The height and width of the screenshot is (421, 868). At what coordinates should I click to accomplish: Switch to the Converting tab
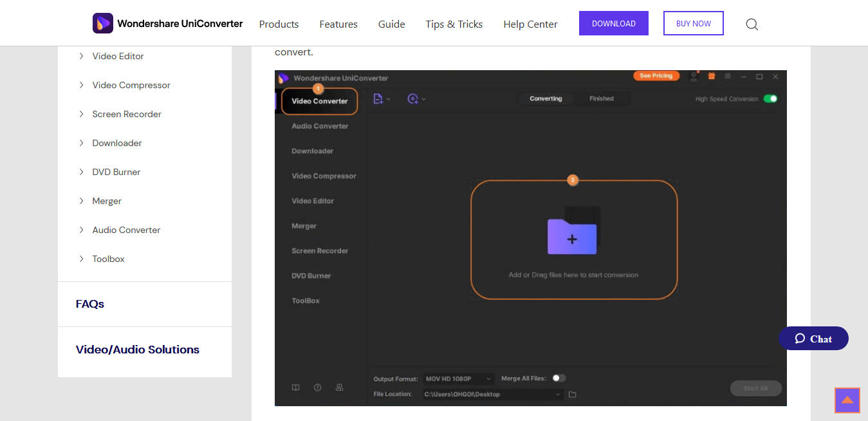click(546, 98)
